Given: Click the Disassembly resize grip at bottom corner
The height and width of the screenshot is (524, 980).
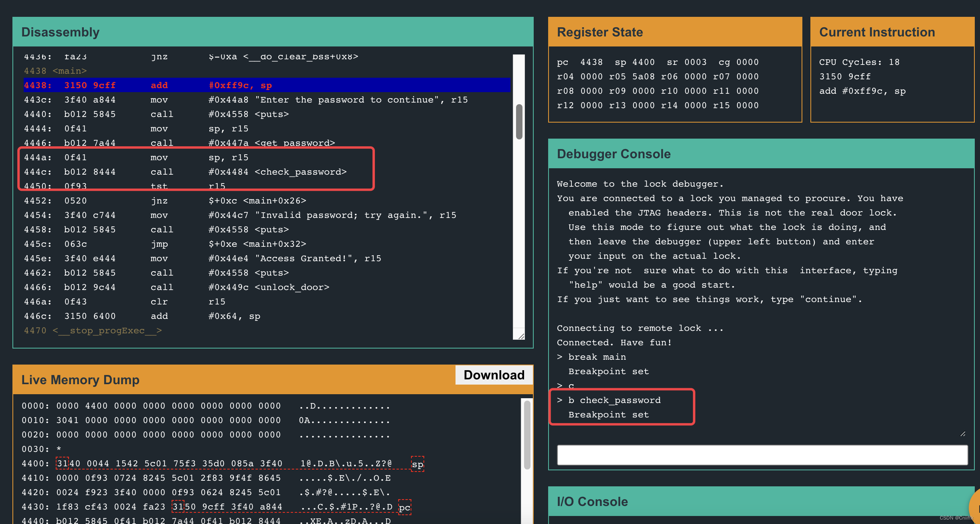Looking at the screenshot, I should click(x=521, y=336).
